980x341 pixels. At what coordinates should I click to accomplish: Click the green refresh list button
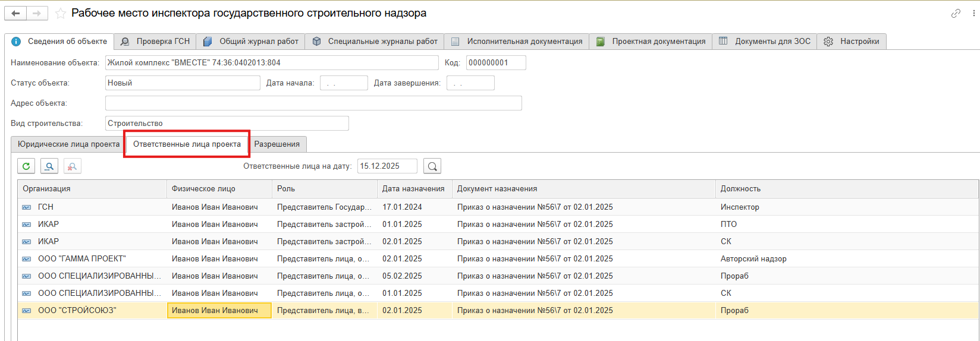pos(26,166)
